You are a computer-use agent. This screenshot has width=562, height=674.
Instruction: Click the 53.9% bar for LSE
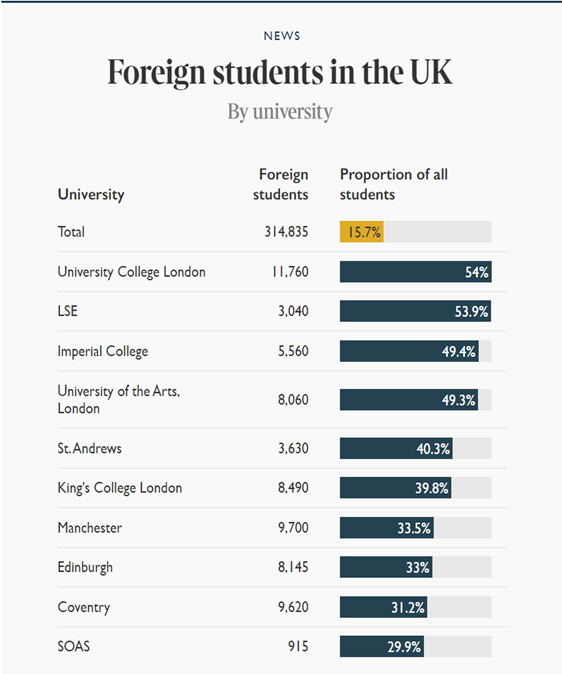[x=415, y=311]
